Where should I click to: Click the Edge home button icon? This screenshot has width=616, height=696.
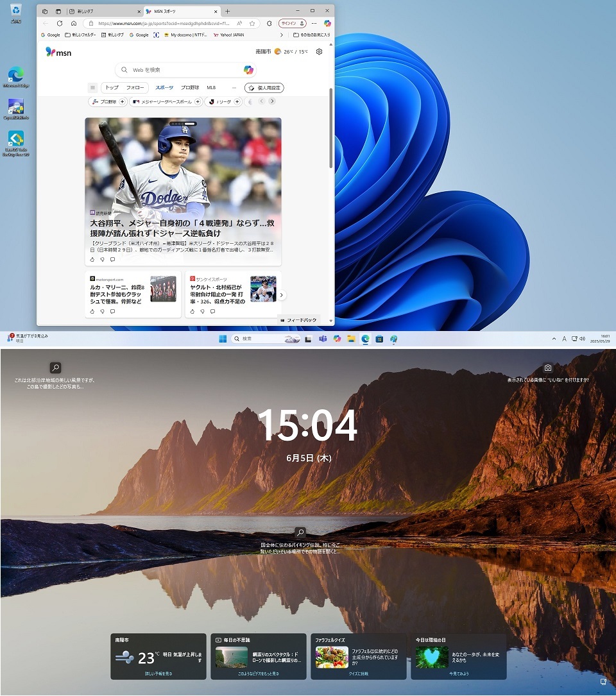coord(74,23)
